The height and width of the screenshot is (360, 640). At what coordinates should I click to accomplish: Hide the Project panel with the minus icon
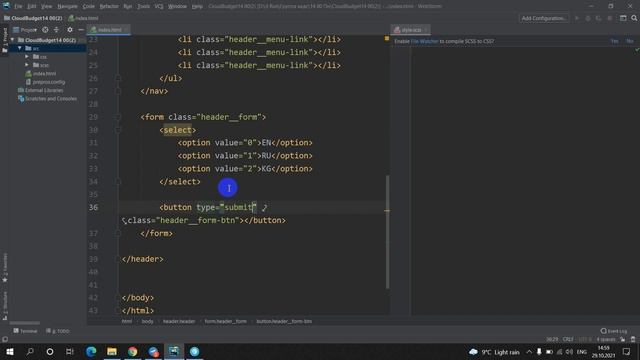[x=81, y=30]
